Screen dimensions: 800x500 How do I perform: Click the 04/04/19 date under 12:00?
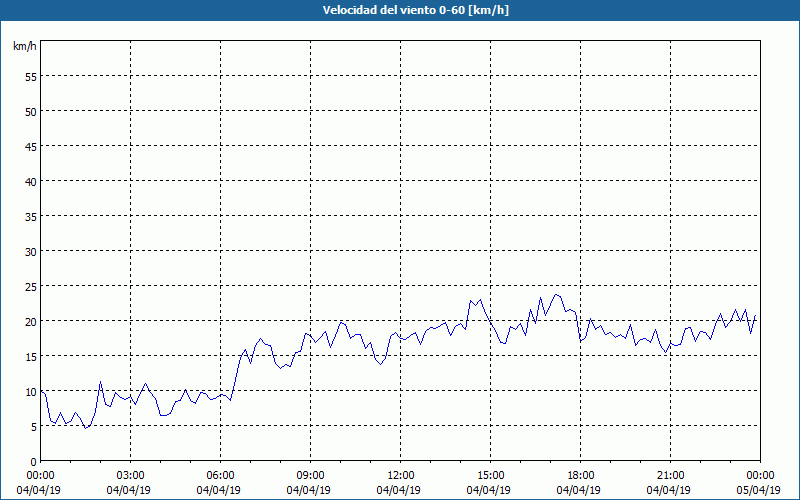click(399, 490)
